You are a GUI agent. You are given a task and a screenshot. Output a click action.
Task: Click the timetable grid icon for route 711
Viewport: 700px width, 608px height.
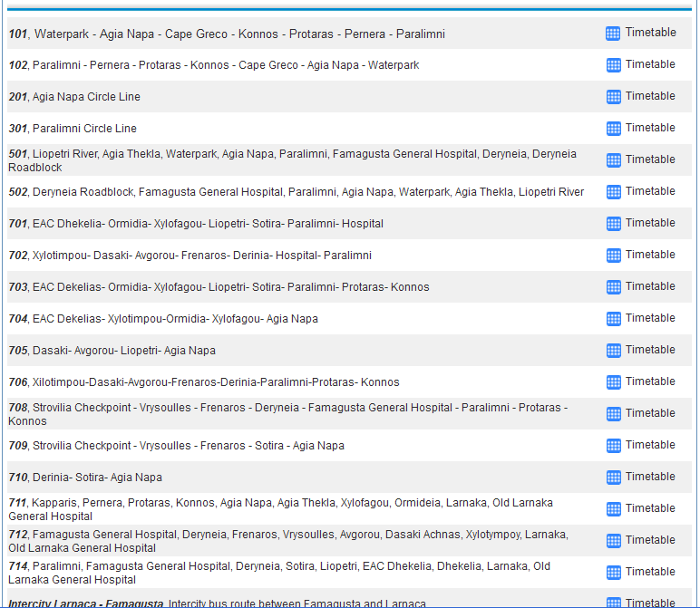click(613, 509)
